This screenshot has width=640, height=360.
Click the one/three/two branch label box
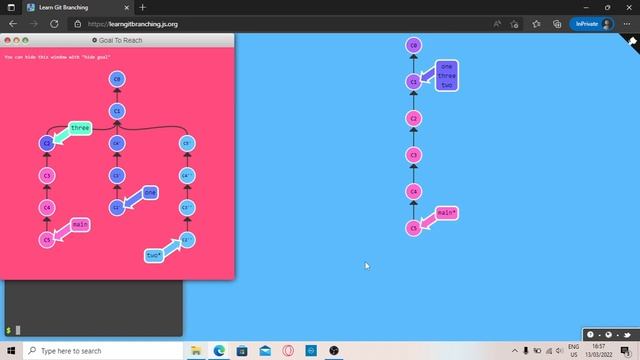click(x=447, y=76)
